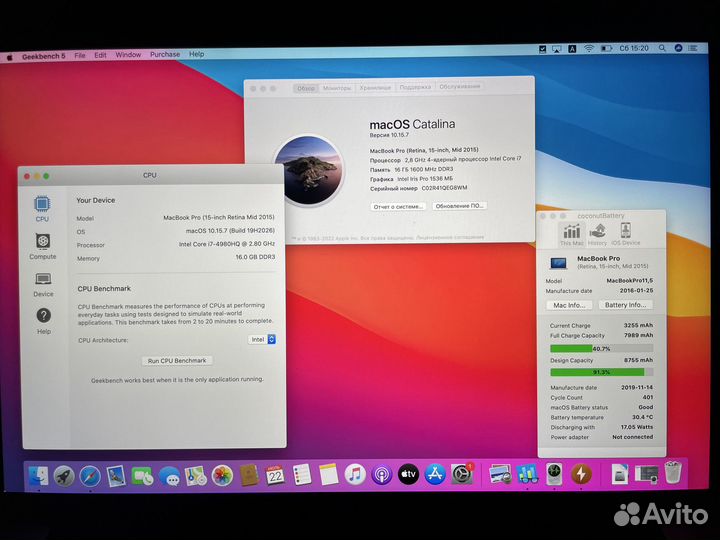Open AirPlay display menu in menu bar
Image resolution: width=720 pixels, height=540 pixels.
[557, 49]
